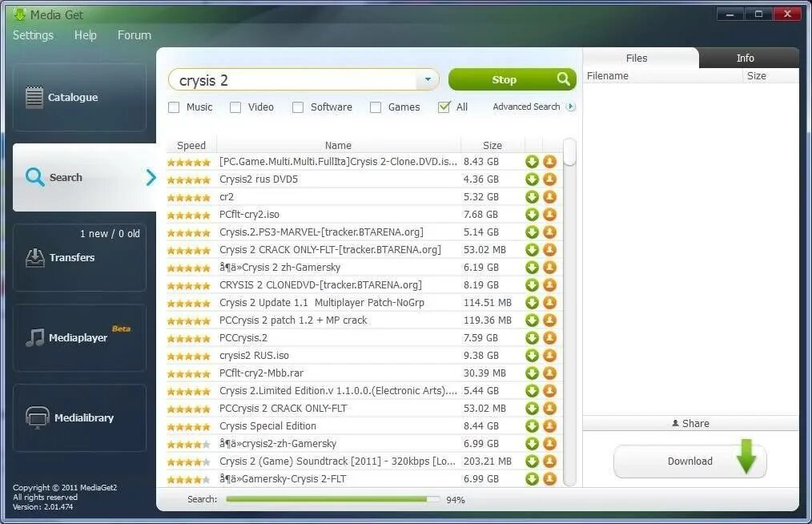The height and width of the screenshot is (524, 812).
Task: Click green download icon for first result 8.43 GB
Action: [x=532, y=162]
